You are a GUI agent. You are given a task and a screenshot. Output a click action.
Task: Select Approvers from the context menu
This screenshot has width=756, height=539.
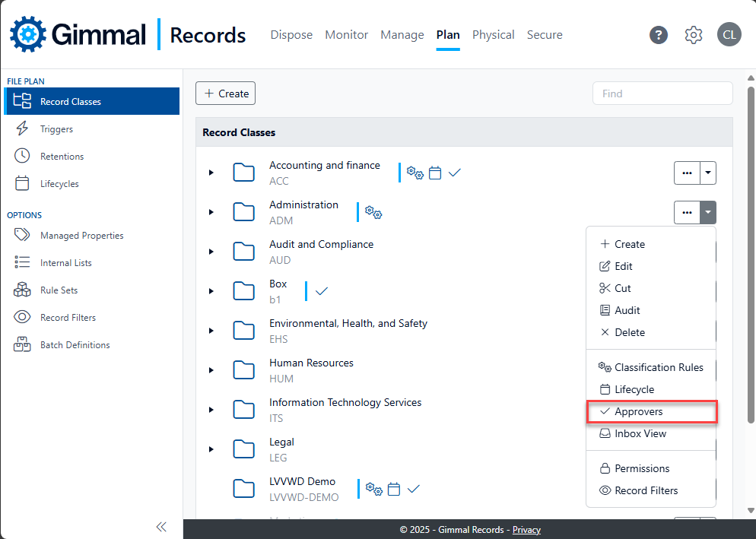tap(638, 411)
